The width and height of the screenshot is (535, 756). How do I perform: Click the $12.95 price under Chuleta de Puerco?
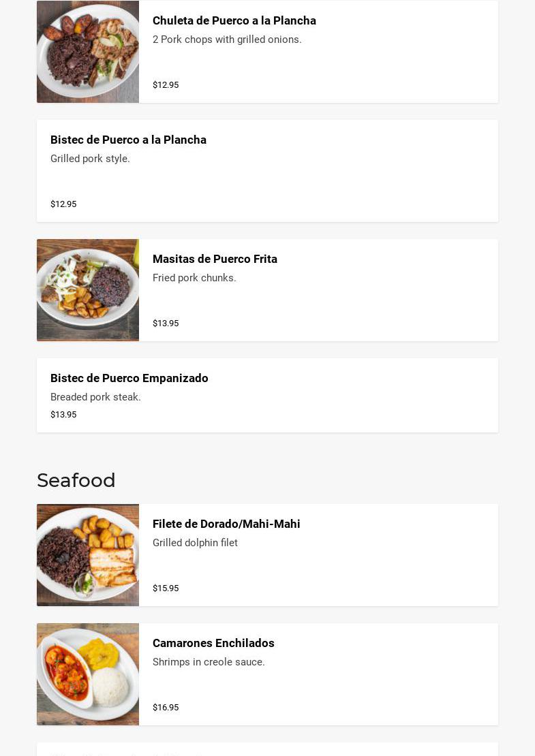pos(166,85)
